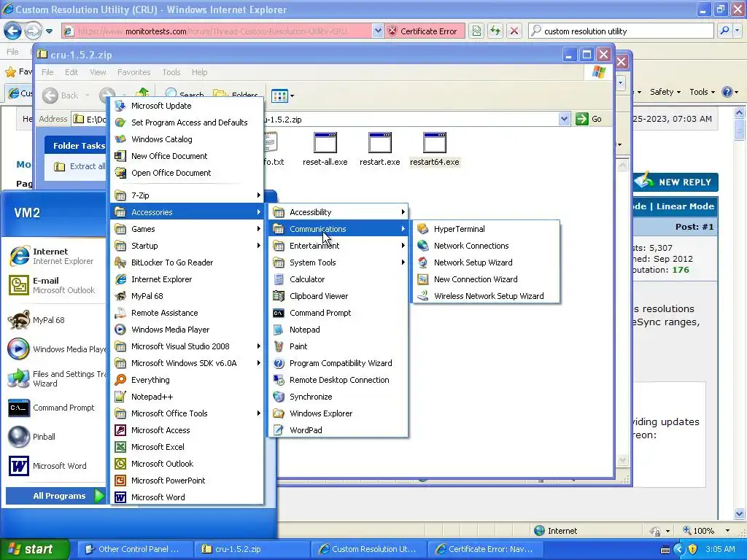The width and height of the screenshot is (747, 560).
Task: Open the Program Compatibility Wizard
Action: point(338,363)
